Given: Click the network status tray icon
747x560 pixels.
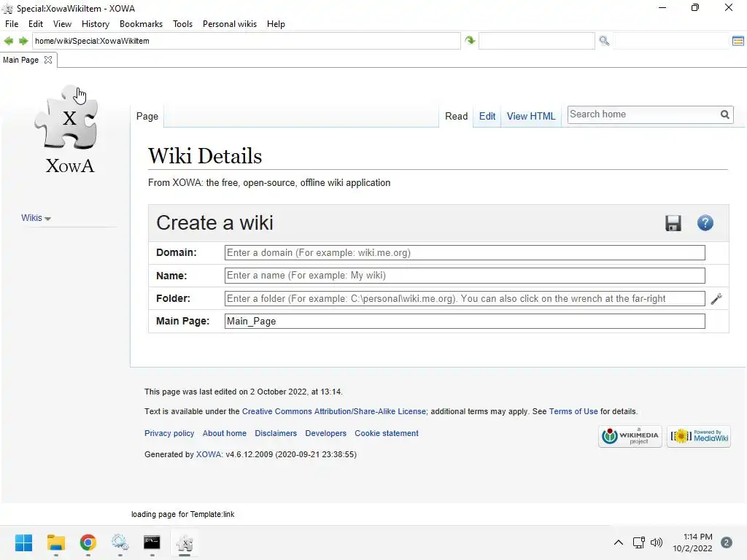Looking at the screenshot, I should point(638,542).
